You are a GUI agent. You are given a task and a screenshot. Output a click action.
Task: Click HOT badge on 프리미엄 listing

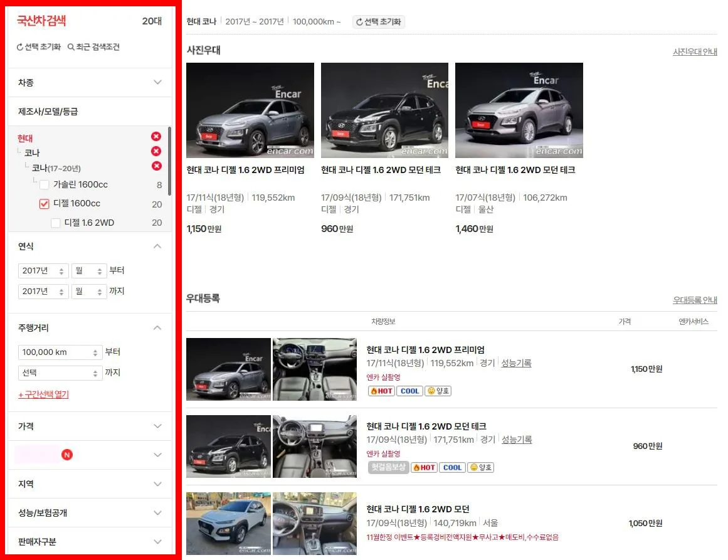pos(381,391)
